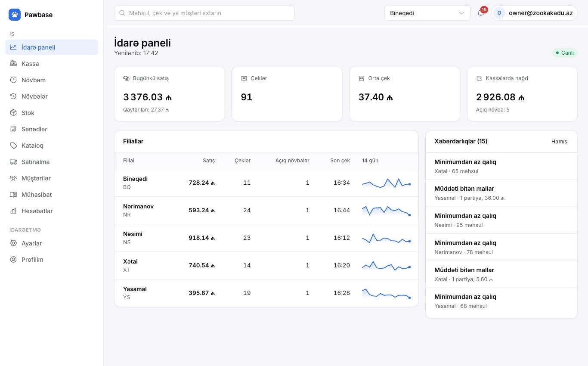Open the Stok menu item

tap(52, 113)
